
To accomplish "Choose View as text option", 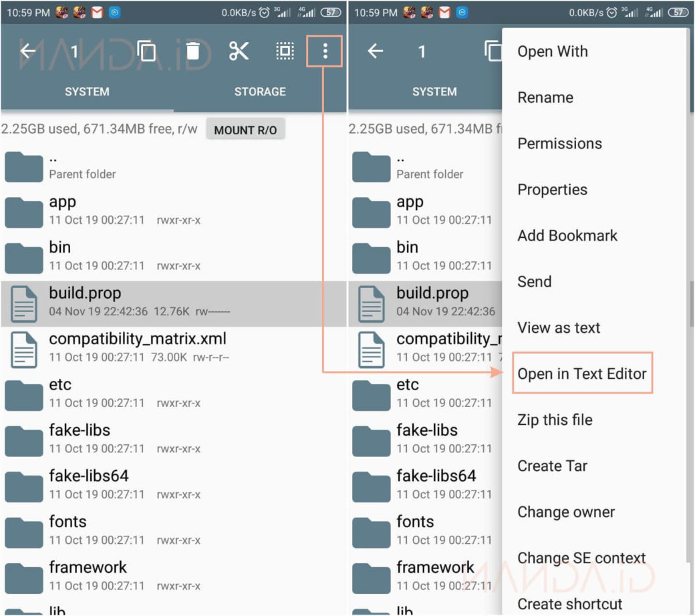I will point(559,328).
